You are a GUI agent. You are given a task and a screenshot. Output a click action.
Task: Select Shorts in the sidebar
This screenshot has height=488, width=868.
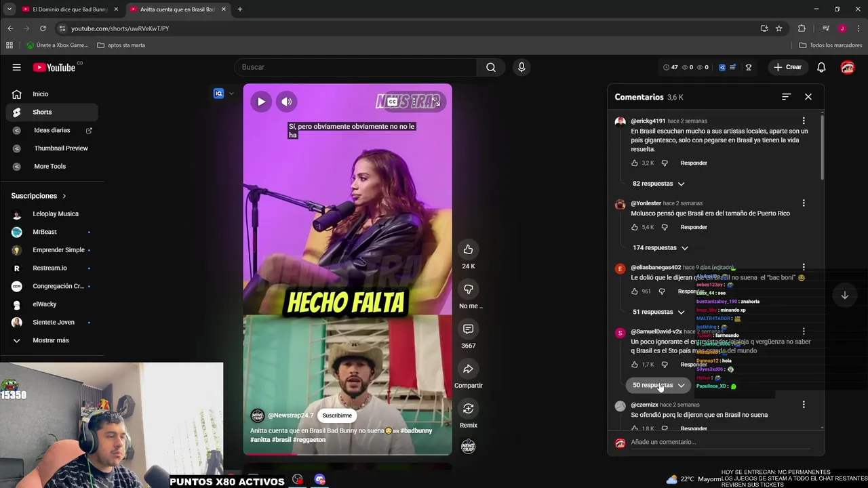(x=52, y=112)
